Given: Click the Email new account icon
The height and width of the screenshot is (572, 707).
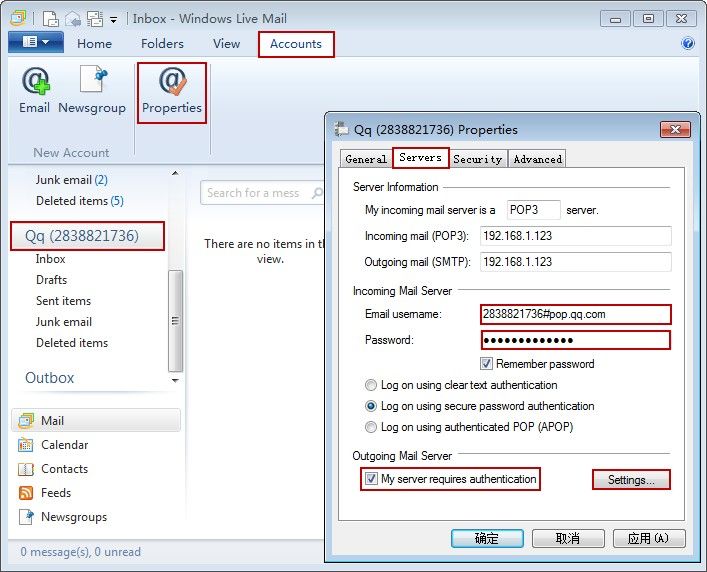Looking at the screenshot, I should [x=35, y=81].
